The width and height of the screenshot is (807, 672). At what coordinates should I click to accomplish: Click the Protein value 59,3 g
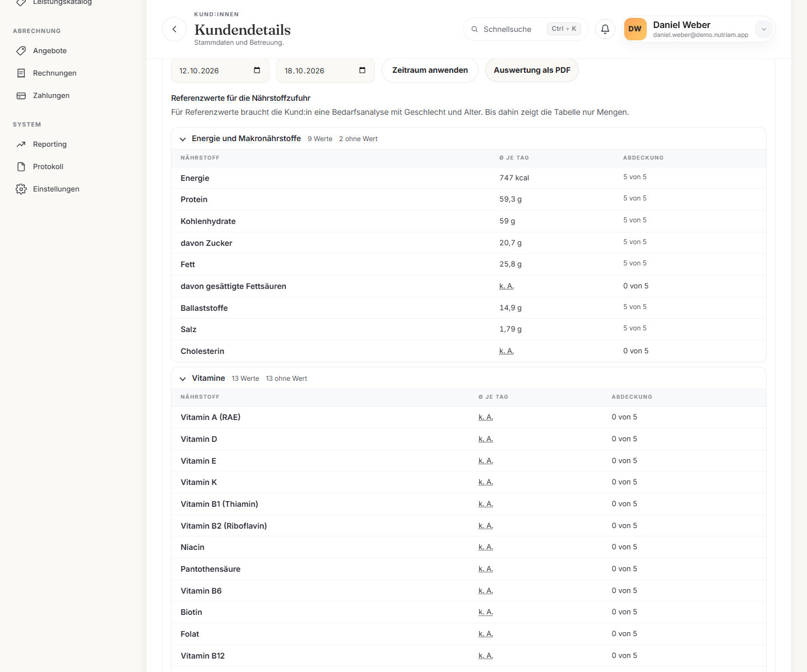[511, 199]
